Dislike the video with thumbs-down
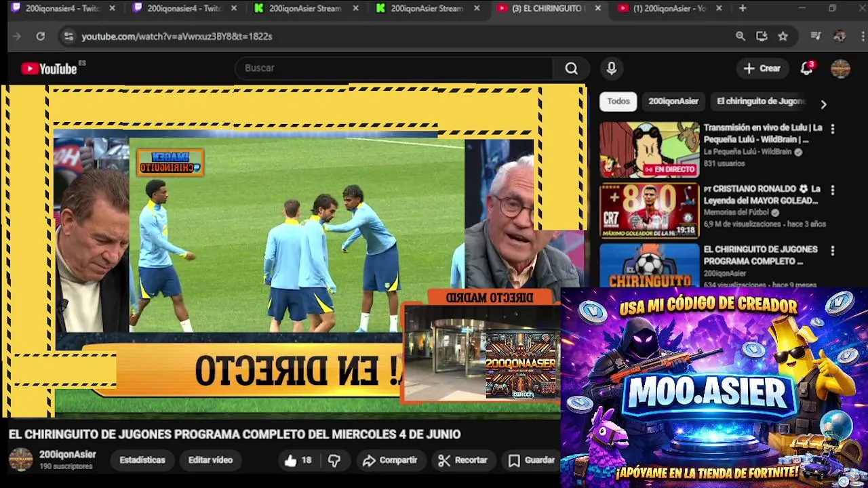868x488 pixels. (x=334, y=460)
